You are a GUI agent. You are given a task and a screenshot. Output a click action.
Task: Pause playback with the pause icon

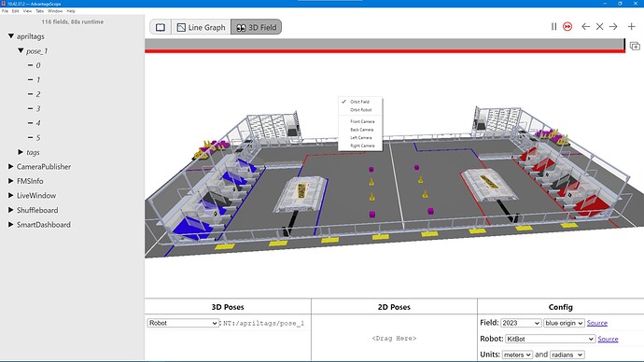[553, 27]
